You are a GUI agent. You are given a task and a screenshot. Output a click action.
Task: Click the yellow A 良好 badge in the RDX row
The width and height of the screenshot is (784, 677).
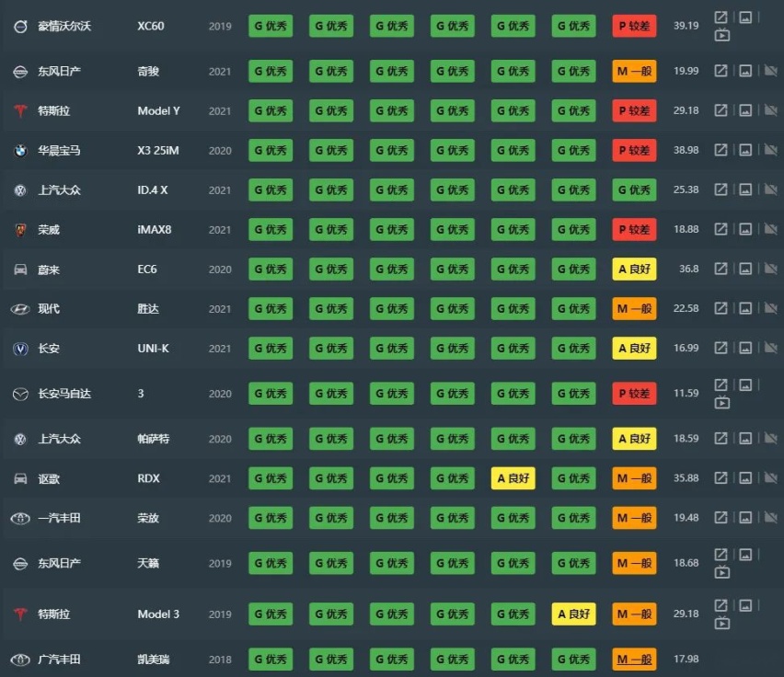tap(513, 478)
